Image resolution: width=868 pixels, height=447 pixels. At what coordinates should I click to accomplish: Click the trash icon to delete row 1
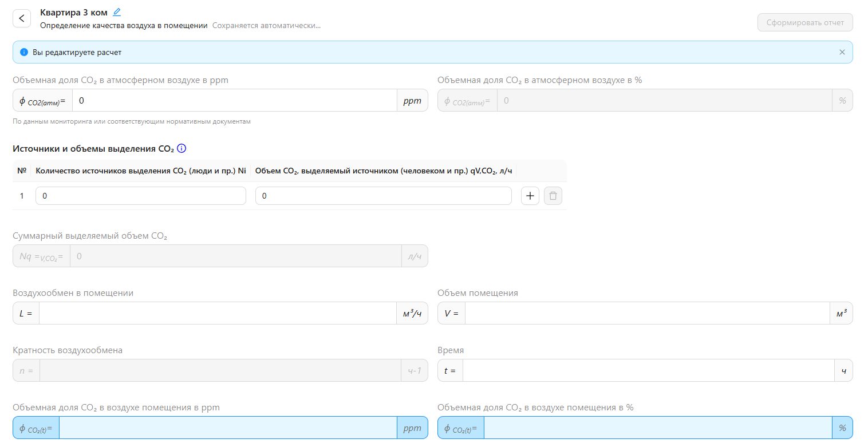click(553, 196)
